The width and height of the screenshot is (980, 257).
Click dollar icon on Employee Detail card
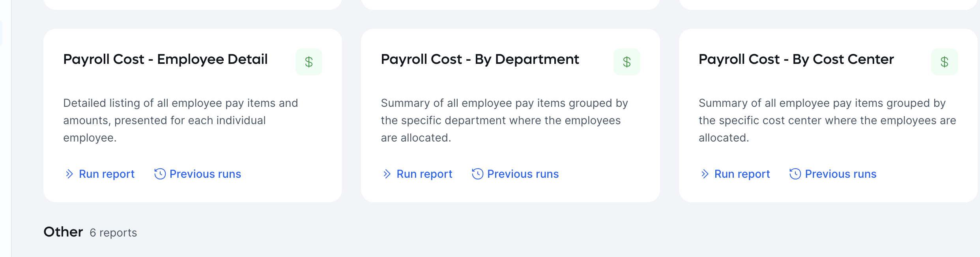pos(309,62)
